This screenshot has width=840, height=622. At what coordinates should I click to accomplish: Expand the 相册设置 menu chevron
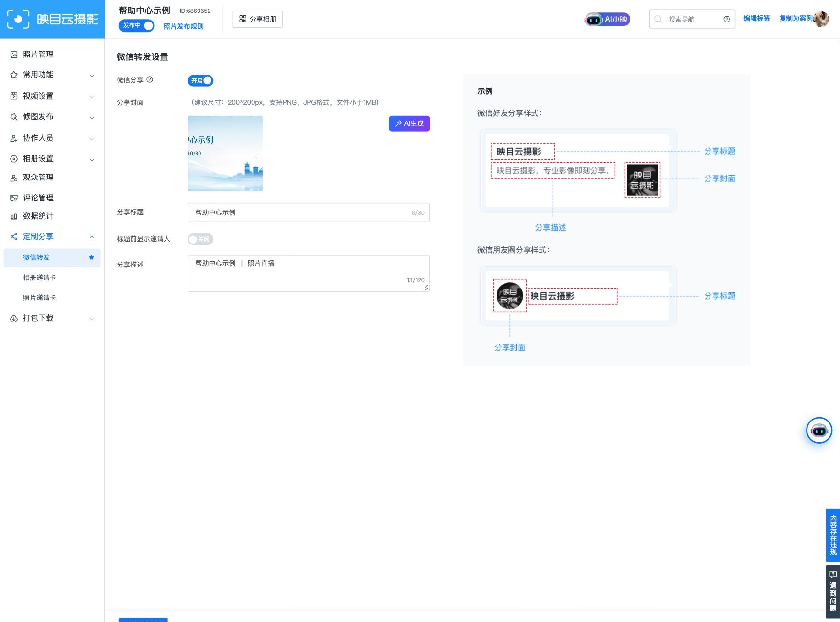92,159
